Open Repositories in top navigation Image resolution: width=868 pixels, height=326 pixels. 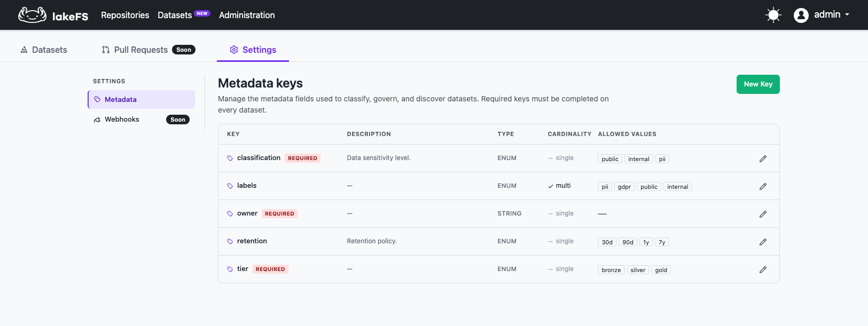[x=125, y=15]
